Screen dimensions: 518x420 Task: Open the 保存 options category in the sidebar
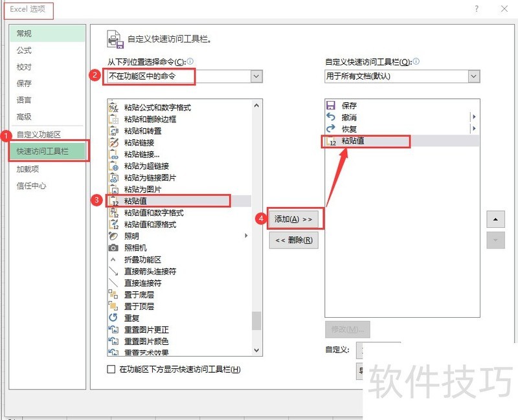[47, 83]
